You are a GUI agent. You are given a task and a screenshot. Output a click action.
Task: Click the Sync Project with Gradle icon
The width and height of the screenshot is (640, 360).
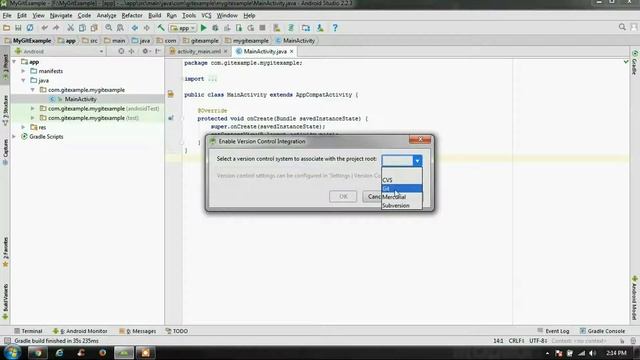pyautogui.click(x=291, y=28)
